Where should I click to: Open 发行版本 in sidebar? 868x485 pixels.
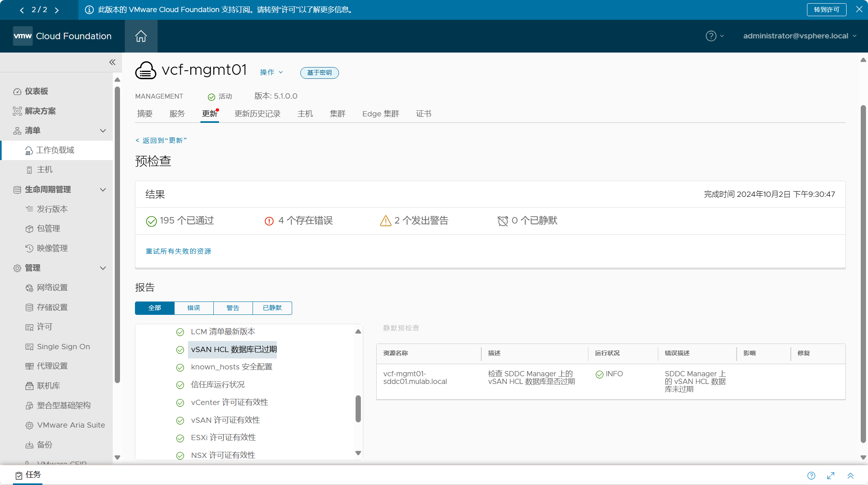pyautogui.click(x=52, y=209)
